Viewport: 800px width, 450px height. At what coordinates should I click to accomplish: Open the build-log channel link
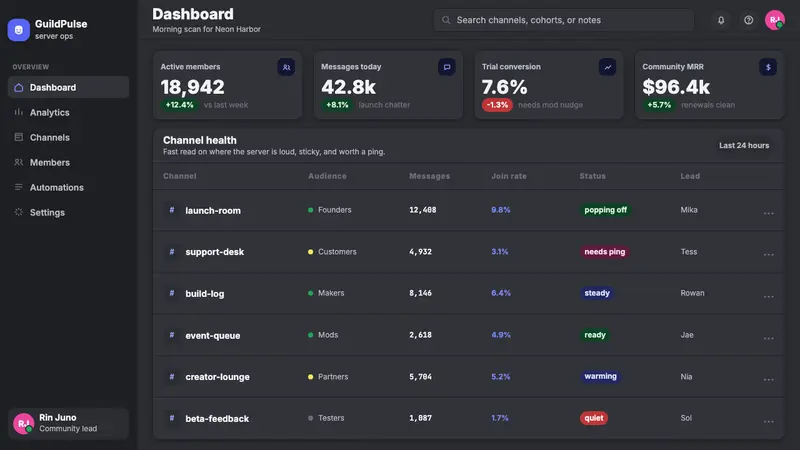point(205,294)
